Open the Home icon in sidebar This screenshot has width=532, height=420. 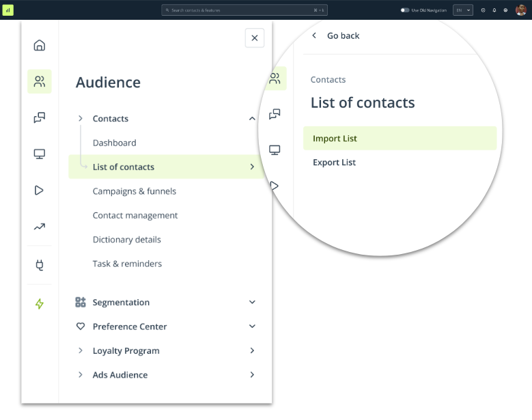point(40,46)
